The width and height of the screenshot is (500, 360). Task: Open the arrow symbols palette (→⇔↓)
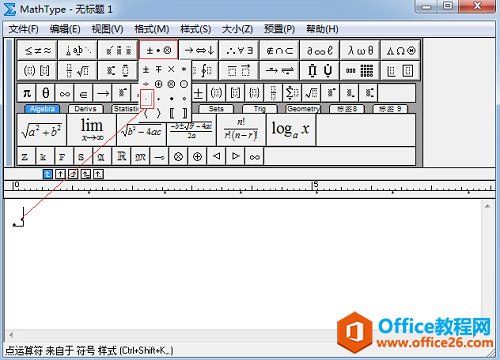199,50
